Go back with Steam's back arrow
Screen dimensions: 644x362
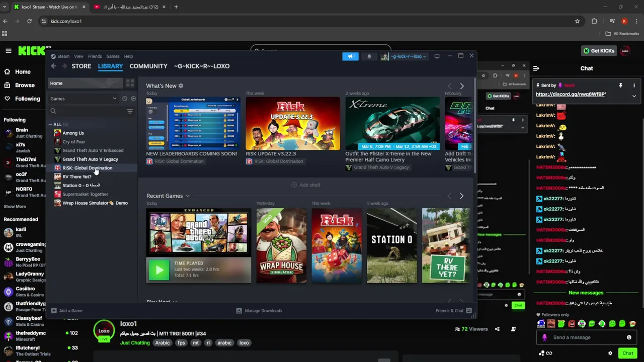coord(54,66)
